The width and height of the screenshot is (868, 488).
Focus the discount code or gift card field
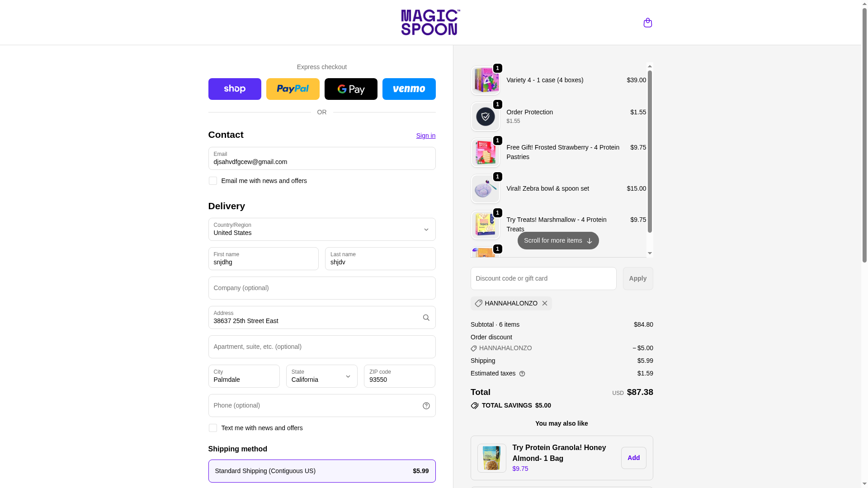click(x=543, y=278)
